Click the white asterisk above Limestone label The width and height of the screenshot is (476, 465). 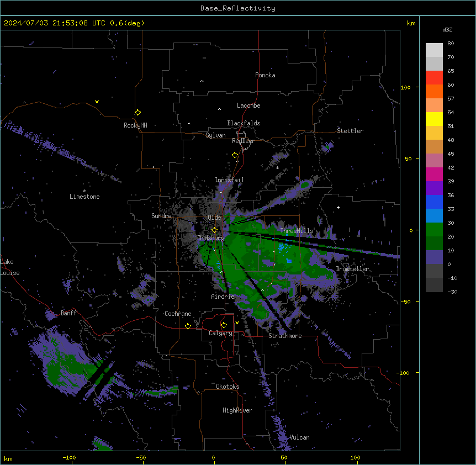(x=84, y=191)
